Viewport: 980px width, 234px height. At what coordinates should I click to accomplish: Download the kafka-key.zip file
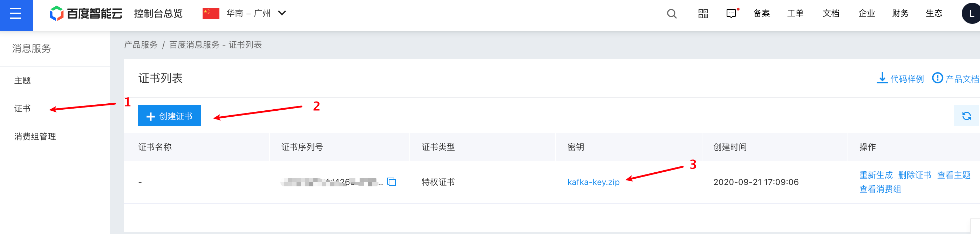pos(593,182)
